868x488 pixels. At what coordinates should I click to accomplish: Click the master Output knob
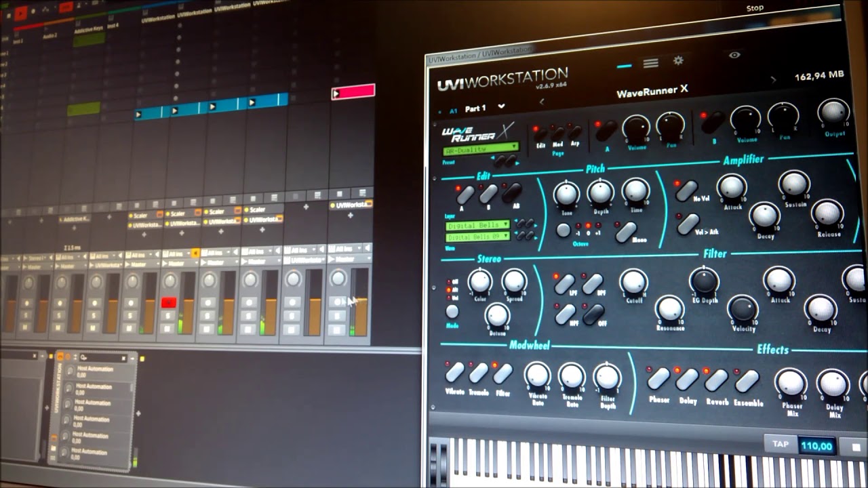(833, 113)
